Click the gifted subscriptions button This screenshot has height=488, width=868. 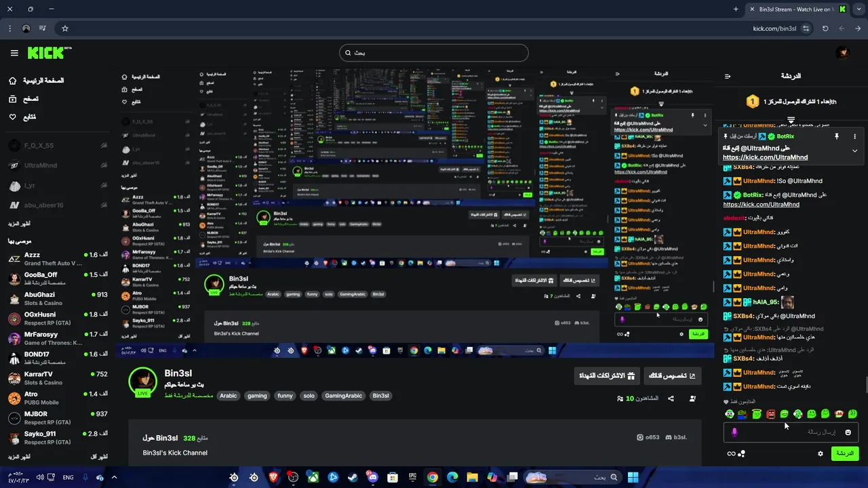[607, 375]
